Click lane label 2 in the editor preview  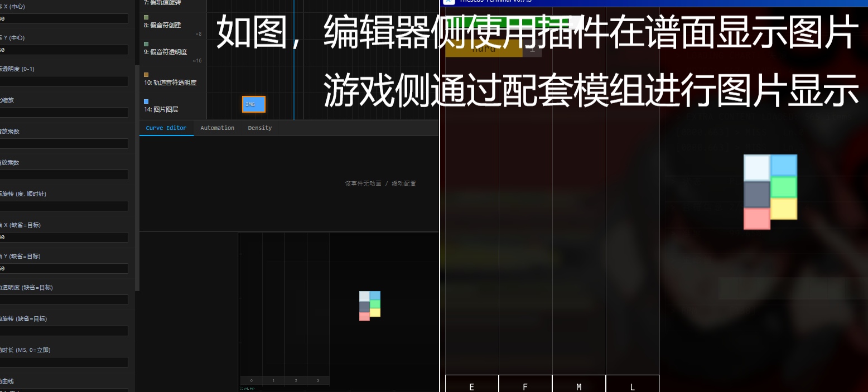(x=296, y=380)
